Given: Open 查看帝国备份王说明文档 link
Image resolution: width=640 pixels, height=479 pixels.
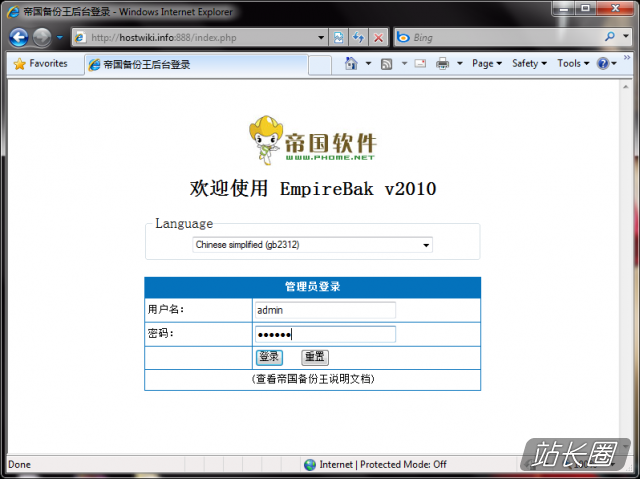Looking at the screenshot, I should coord(313,379).
